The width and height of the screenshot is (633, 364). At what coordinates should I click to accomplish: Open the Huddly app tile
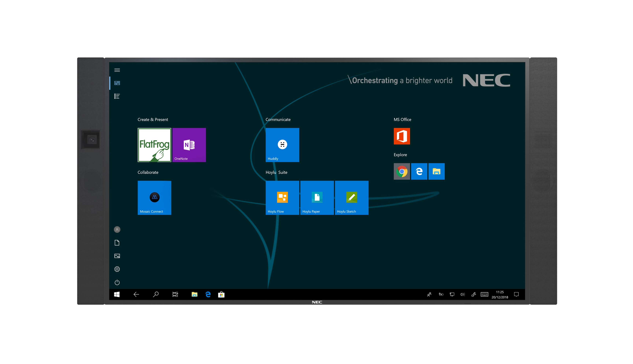click(282, 145)
